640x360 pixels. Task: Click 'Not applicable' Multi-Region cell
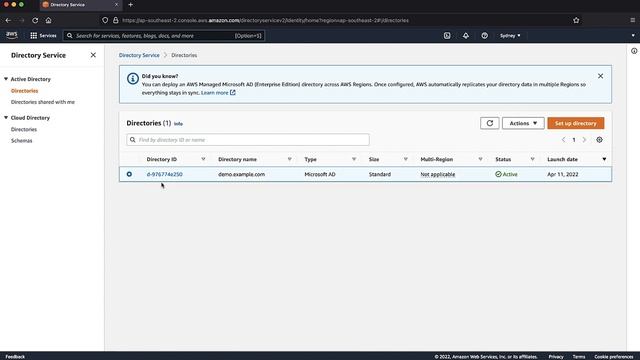click(438, 174)
